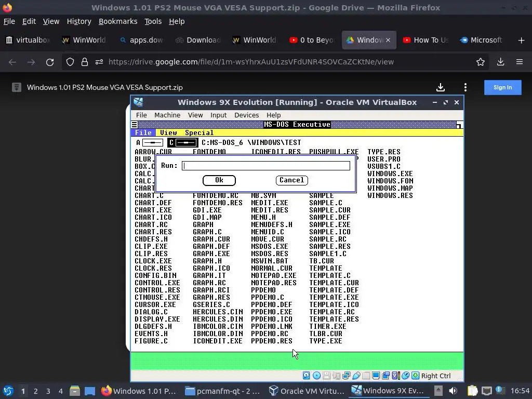Image resolution: width=532 pixels, height=399 pixels.
Task: Switch to pcmanfm-qt window in taskbar
Action: tap(223, 391)
